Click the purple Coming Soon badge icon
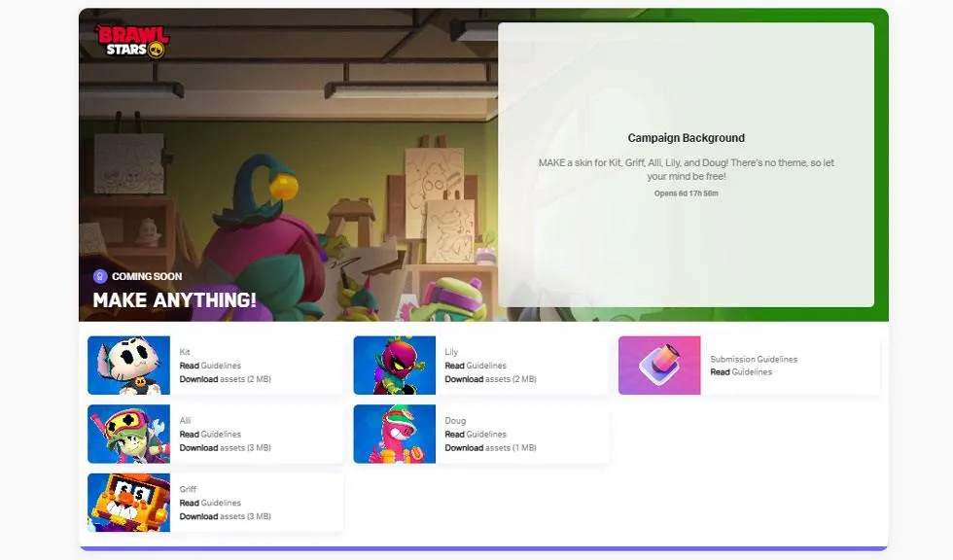Viewport: 953px width, 560px height. [x=100, y=276]
